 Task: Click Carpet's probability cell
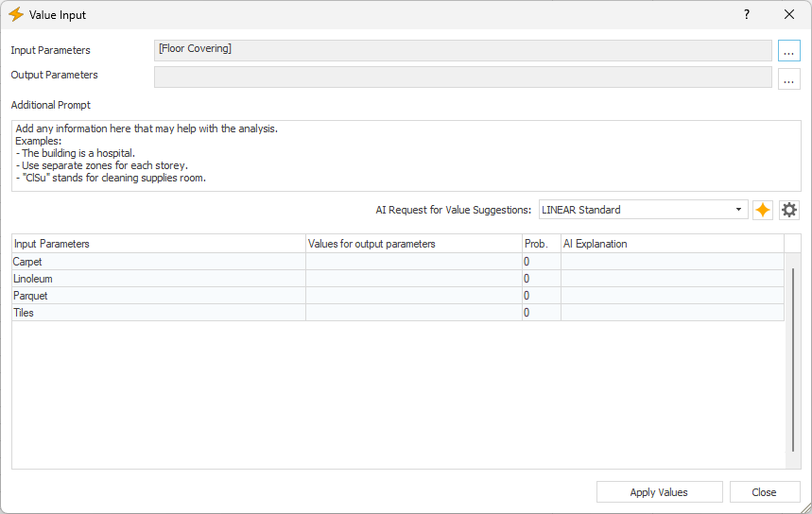pyautogui.click(x=542, y=262)
